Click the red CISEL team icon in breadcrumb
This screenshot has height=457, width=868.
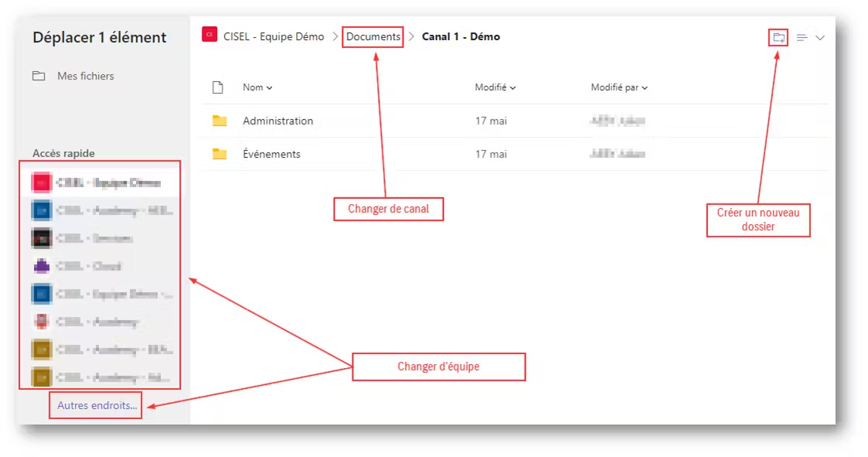pos(209,34)
